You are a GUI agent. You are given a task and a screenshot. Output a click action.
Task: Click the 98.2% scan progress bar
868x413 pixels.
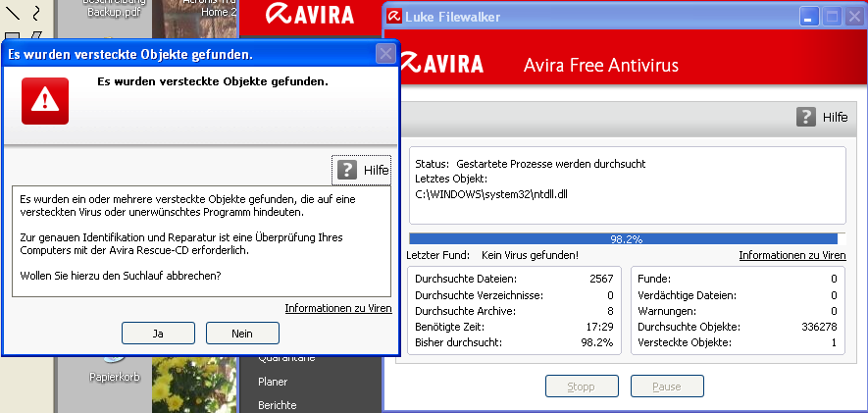pyautogui.click(x=627, y=239)
